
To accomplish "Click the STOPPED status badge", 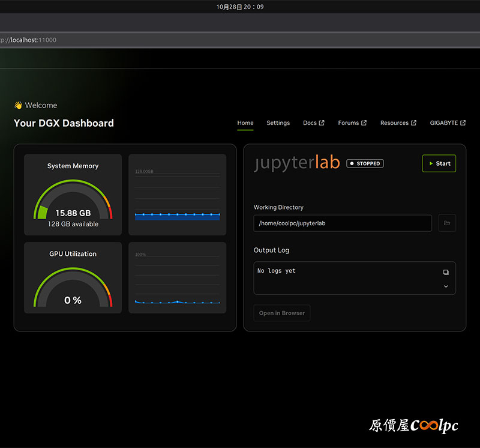I will coord(364,163).
